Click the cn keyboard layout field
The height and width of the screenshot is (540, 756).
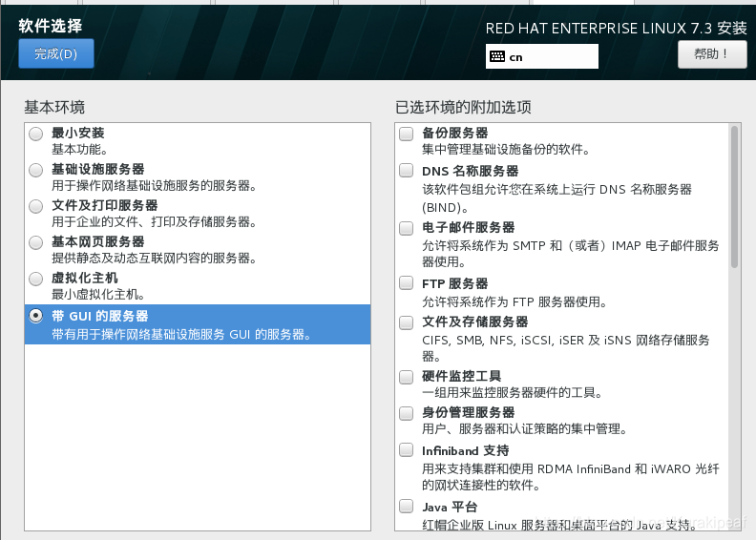(x=542, y=56)
